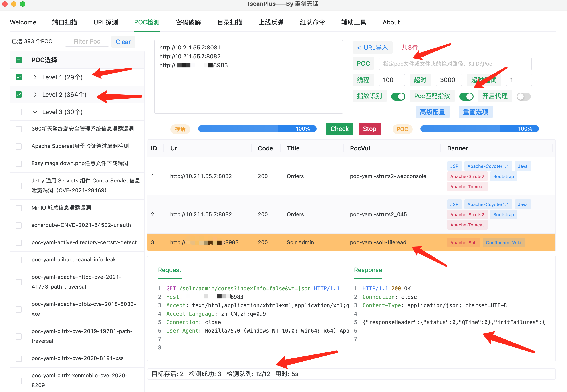Click the orange 存活 status badge
The width and height of the screenshot is (567, 392).
tap(180, 129)
